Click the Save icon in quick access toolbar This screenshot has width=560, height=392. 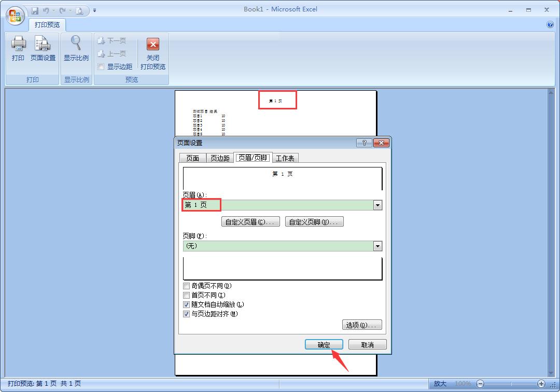click(34, 11)
